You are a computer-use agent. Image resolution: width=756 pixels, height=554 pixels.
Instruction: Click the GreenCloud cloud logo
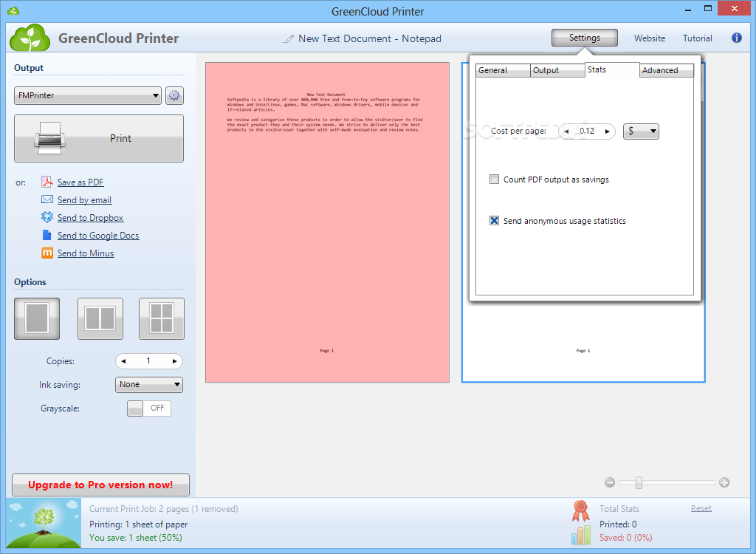pos(30,38)
